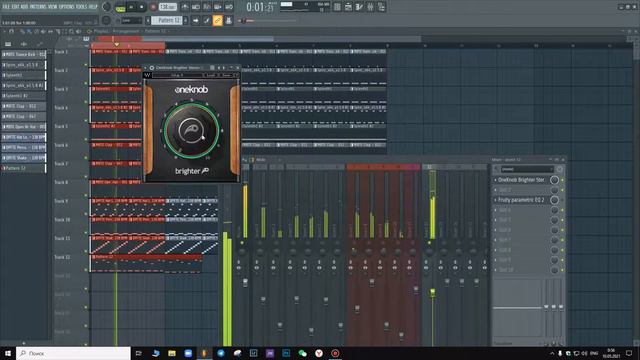Open the Playlist view icon in toolbar
This screenshot has width=640, height=360.
(337, 7)
